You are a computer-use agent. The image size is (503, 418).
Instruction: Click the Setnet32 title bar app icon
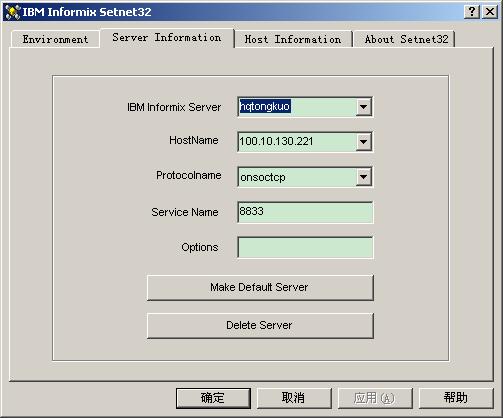coord(12,12)
